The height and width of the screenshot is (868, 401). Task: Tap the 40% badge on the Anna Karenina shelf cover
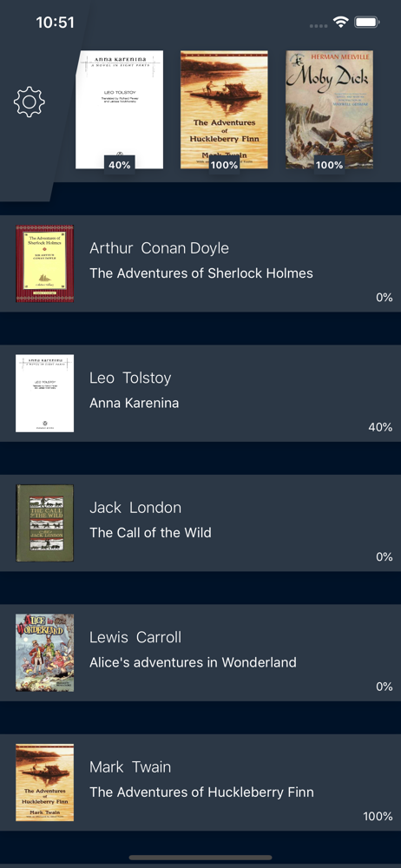pyautogui.click(x=119, y=164)
